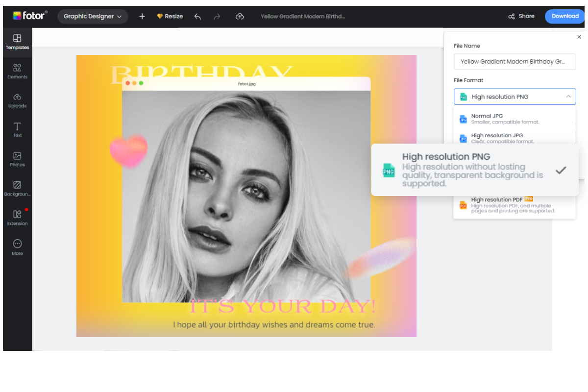Click the IT'S YOUR DAY! text
Image resolution: width=588 pixels, height=392 pixels.
(x=283, y=307)
